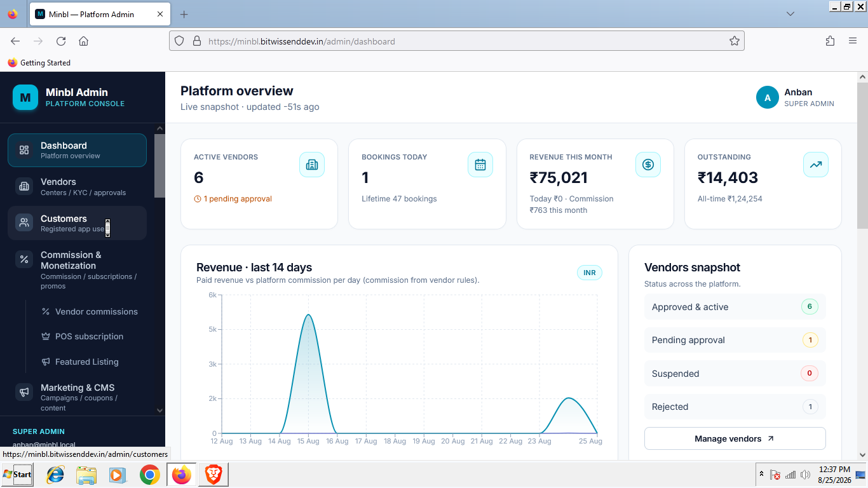Open the Firefox extensions icon
The image size is (868, 488).
click(830, 41)
